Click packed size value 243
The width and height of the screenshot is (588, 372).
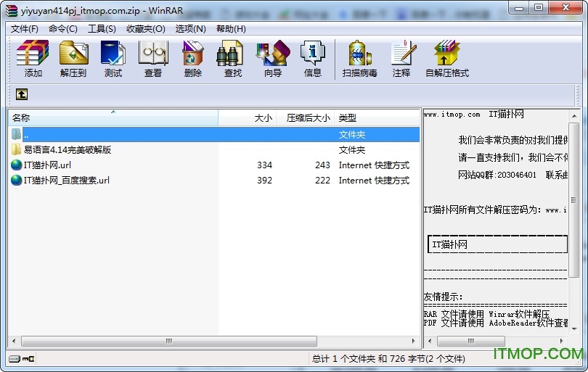(x=322, y=165)
